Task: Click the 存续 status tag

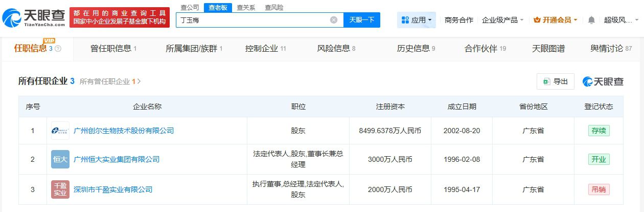Action: tap(599, 131)
